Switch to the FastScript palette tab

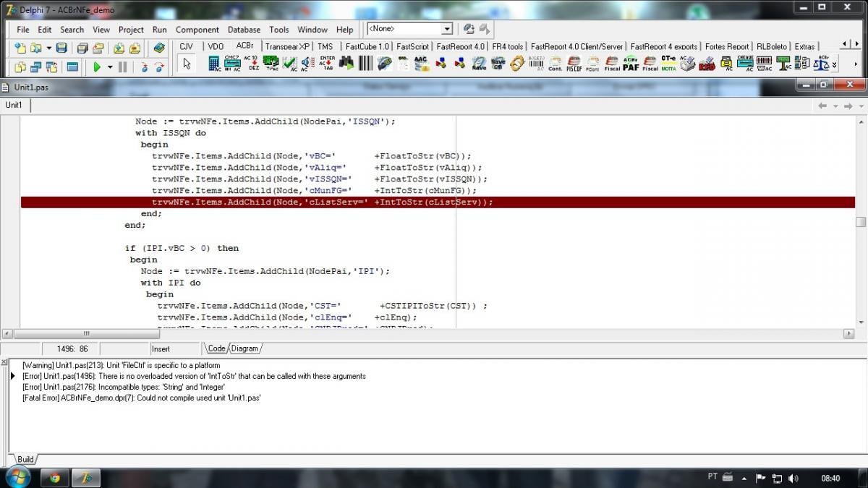[x=412, y=46]
